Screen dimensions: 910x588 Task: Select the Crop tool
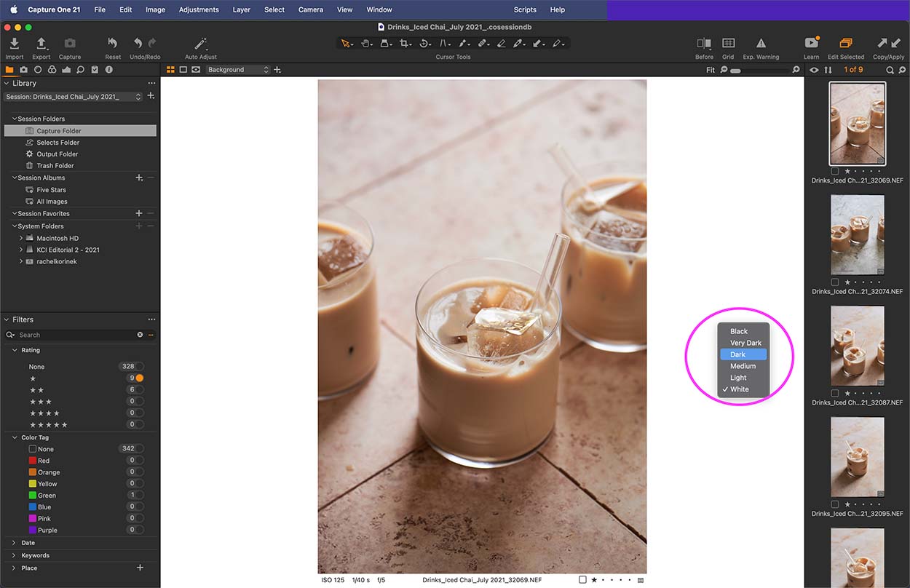(x=405, y=44)
